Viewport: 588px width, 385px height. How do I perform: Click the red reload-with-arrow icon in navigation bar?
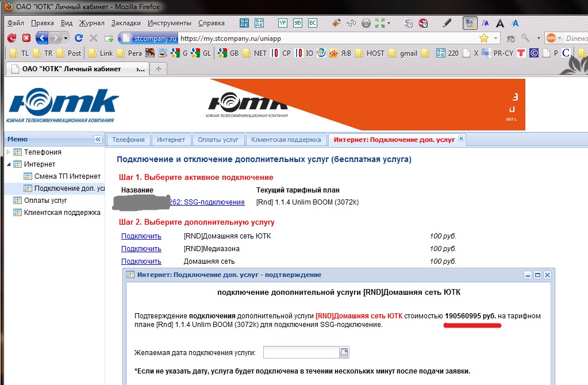click(11, 38)
